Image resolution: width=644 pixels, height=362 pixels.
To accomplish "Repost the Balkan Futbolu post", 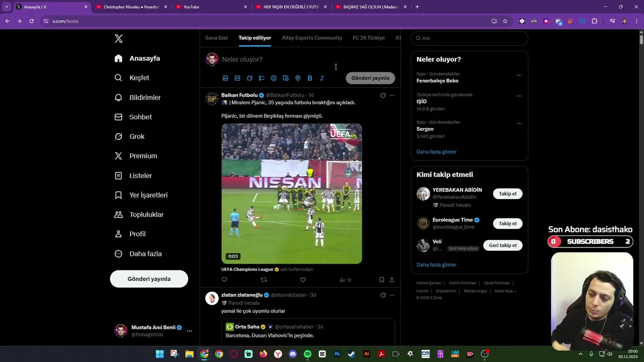I will tap(264, 280).
